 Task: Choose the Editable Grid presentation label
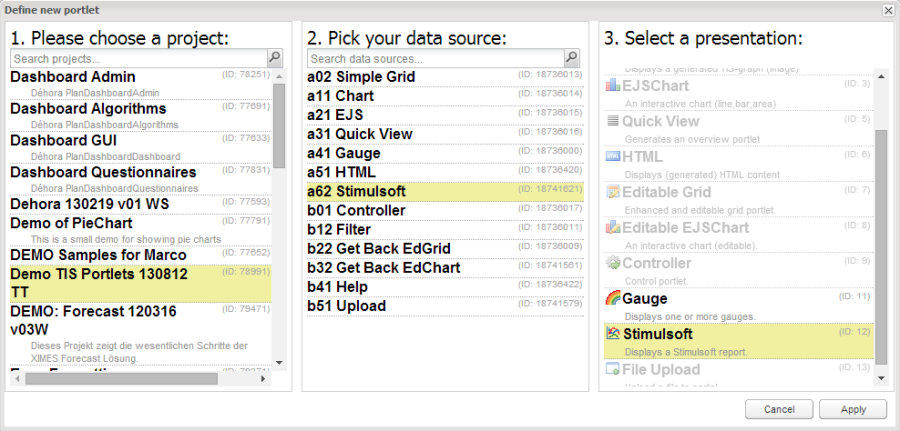click(666, 192)
